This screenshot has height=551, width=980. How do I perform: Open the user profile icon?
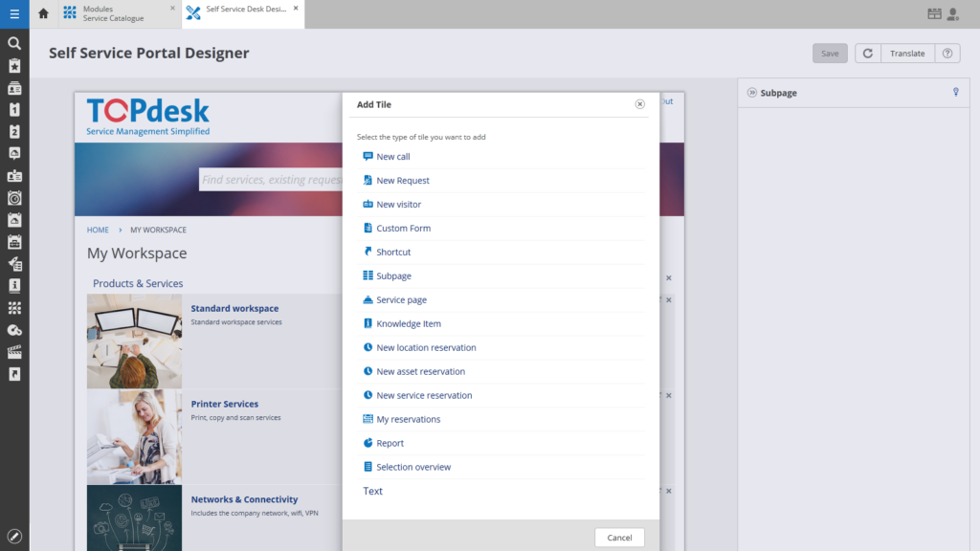point(953,13)
